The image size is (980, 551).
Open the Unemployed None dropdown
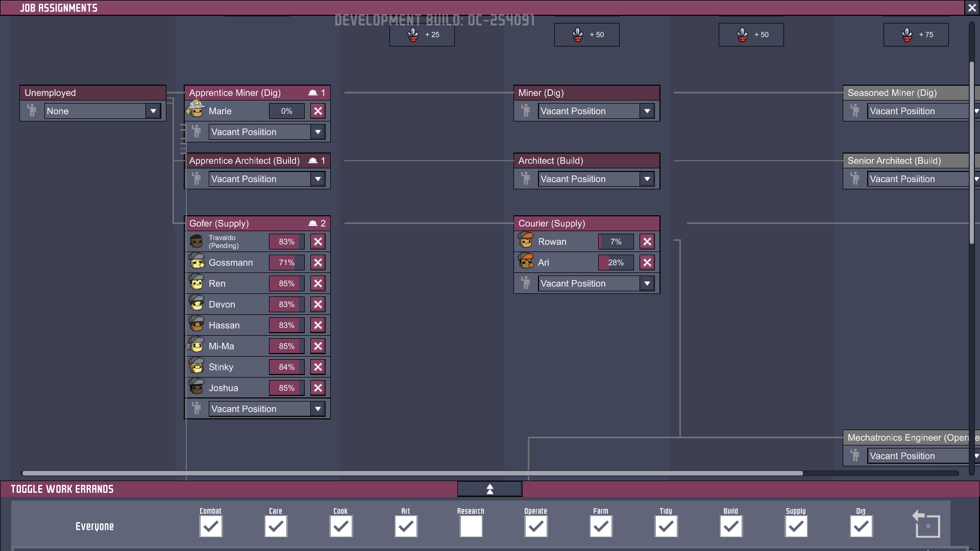(153, 111)
